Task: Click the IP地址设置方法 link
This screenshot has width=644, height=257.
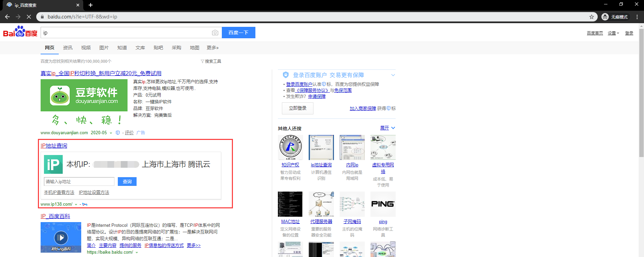Action: 94,193
